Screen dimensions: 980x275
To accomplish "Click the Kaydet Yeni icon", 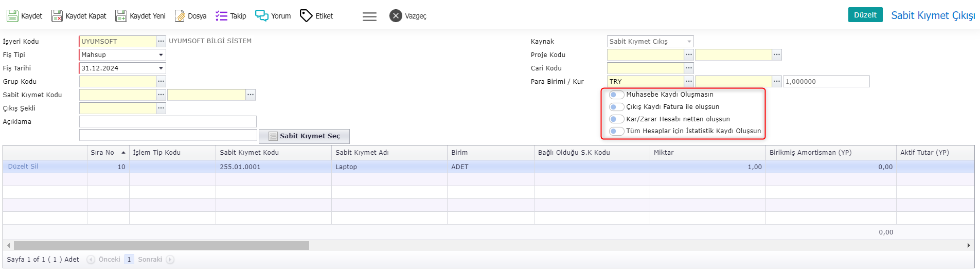I will tap(121, 16).
